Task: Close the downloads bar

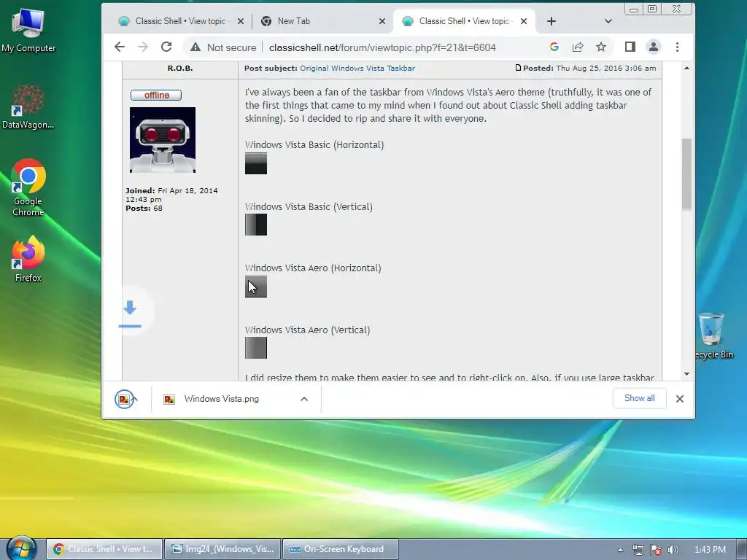Action: point(680,399)
